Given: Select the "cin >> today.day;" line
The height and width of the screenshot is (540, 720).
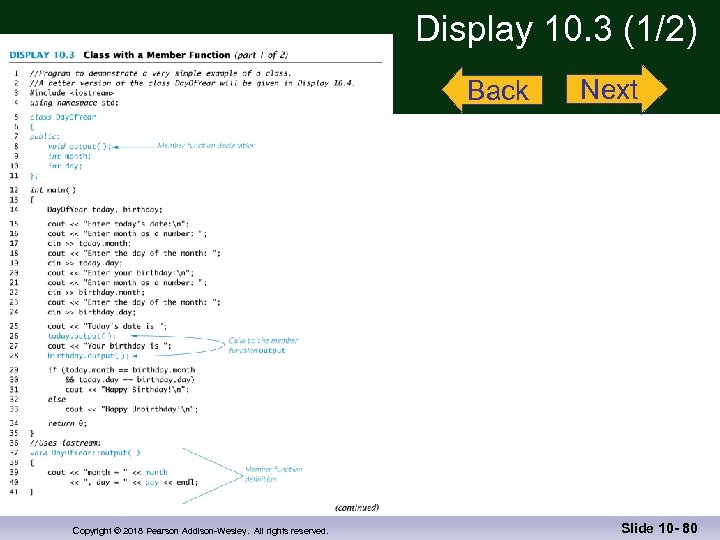Looking at the screenshot, I should click(84, 263).
